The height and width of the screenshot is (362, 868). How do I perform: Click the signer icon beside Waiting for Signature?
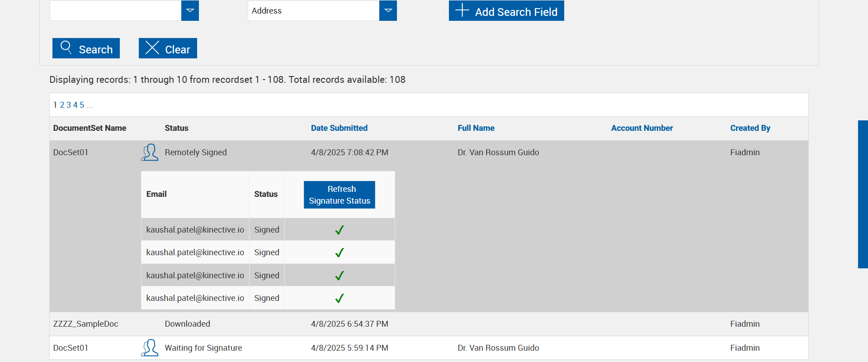150,348
